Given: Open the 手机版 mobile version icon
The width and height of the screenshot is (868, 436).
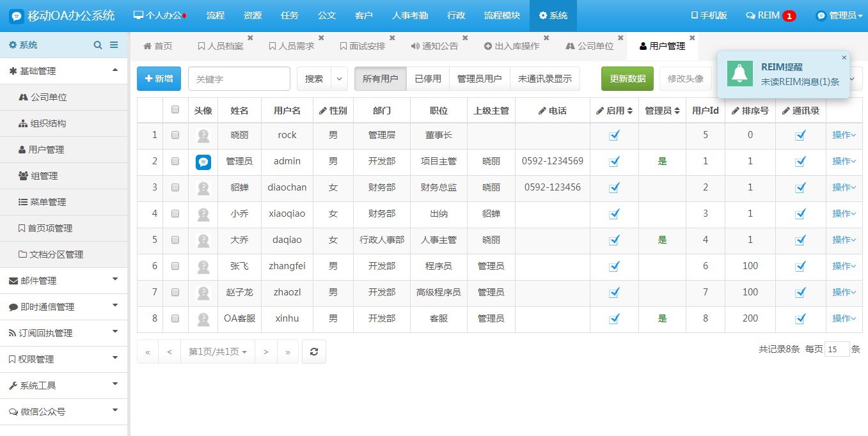Looking at the screenshot, I should (695, 15).
